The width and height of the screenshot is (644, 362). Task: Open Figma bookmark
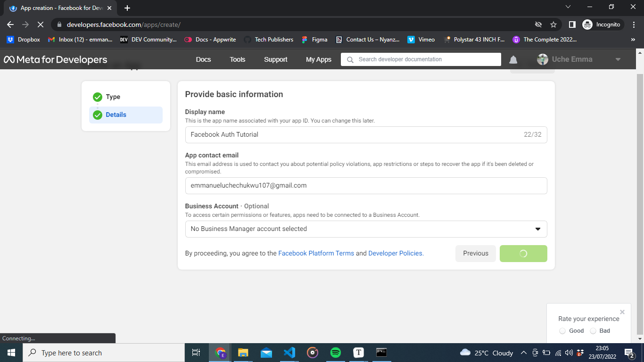(x=314, y=40)
